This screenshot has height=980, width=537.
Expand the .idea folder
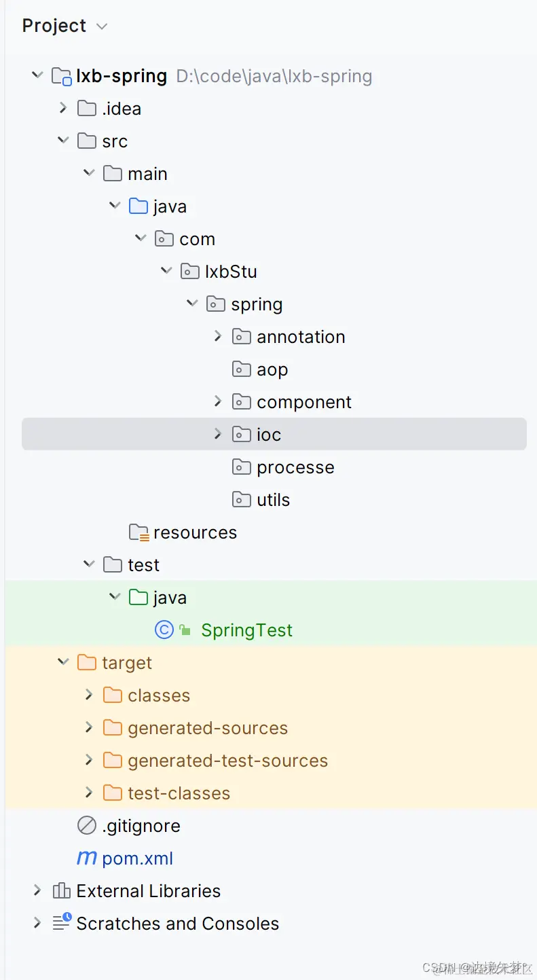[63, 109]
